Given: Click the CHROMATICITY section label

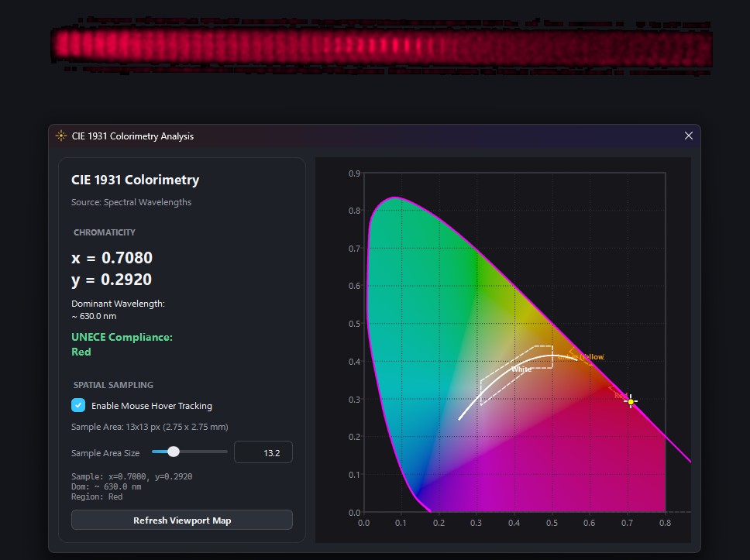Looking at the screenshot, I should click(105, 232).
